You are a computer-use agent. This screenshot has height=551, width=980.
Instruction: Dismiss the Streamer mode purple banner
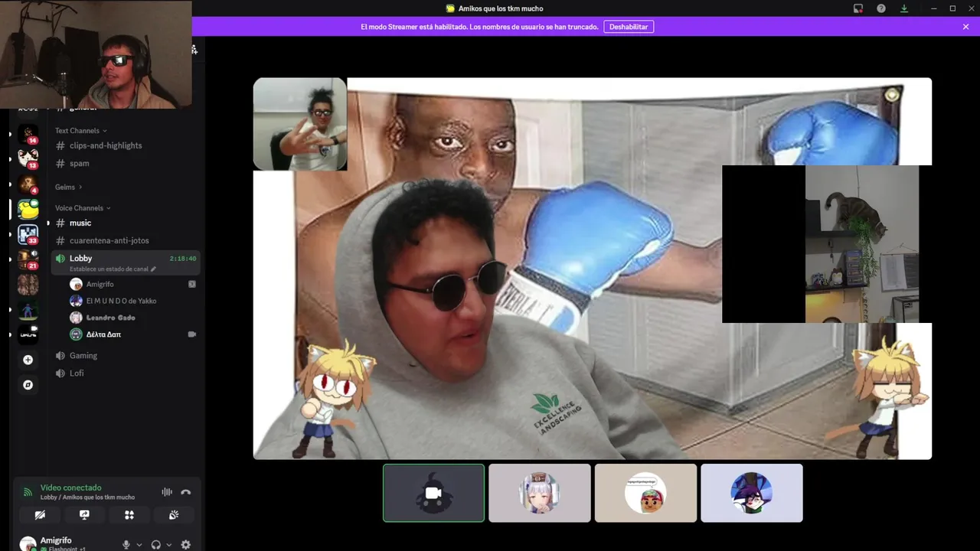(965, 27)
